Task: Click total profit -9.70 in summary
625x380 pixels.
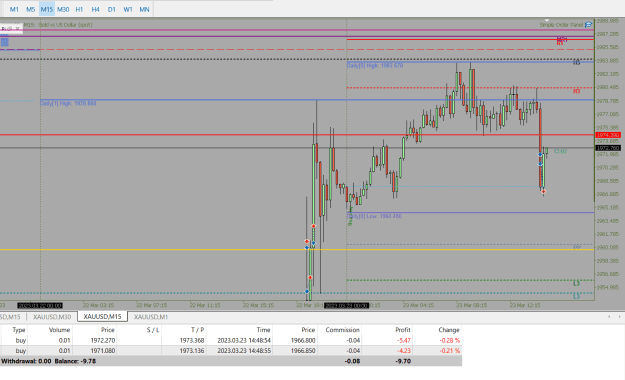Action: point(403,361)
